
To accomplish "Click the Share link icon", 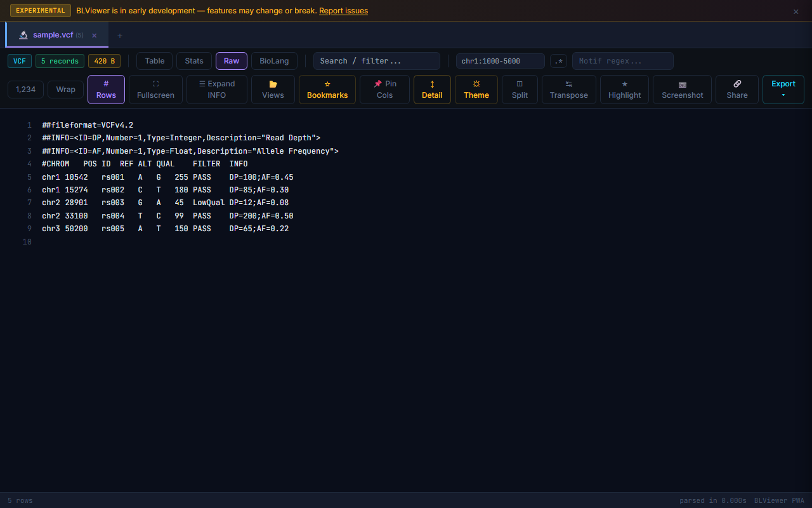I will click(737, 90).
